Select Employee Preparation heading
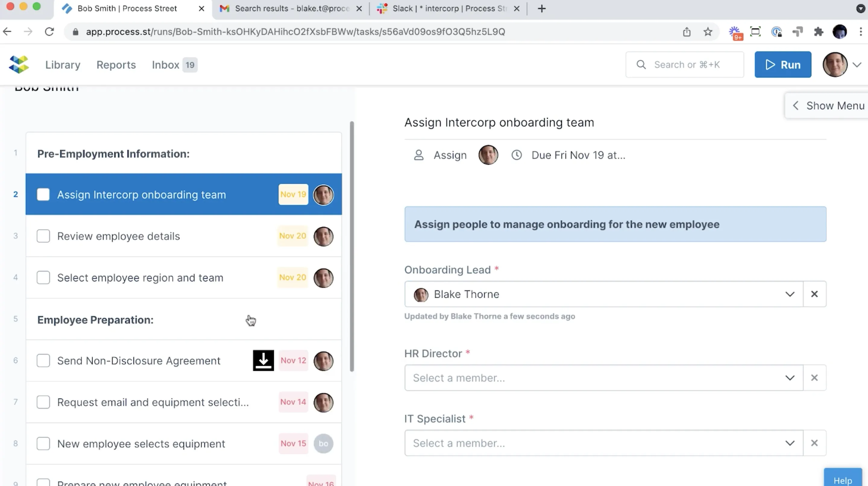This screenshot has height=486, width=868. click(x=95, y=320)
